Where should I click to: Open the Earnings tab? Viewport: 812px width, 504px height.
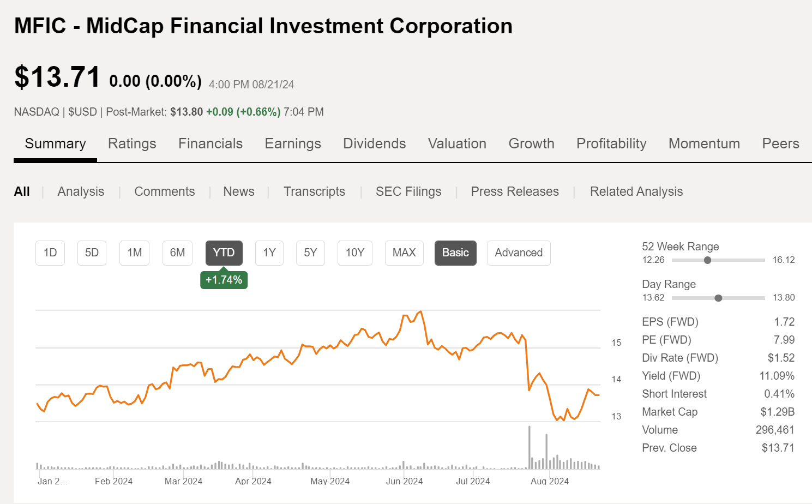pos(293,143)
